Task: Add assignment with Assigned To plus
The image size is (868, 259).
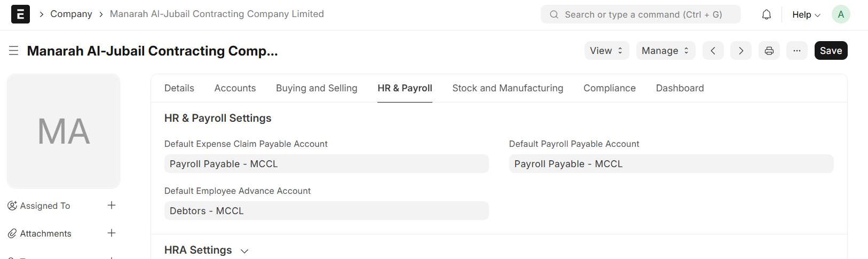Action: point(112,206)
